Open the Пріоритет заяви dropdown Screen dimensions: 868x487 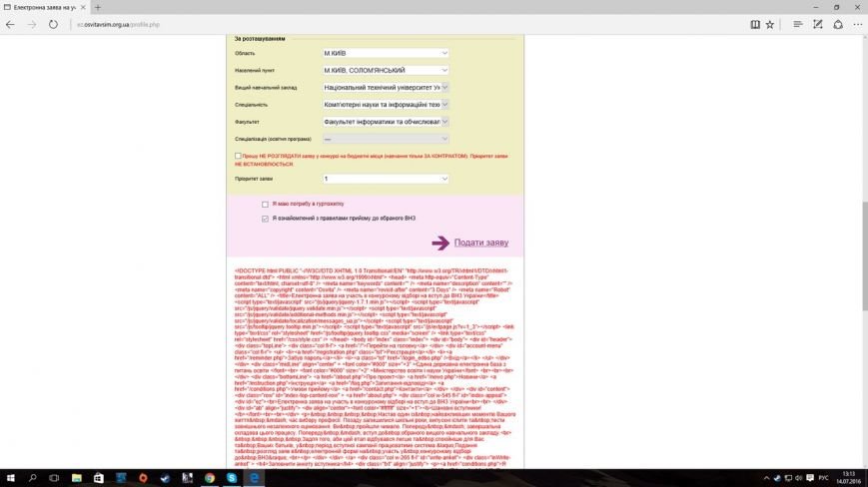coord(386,179)
